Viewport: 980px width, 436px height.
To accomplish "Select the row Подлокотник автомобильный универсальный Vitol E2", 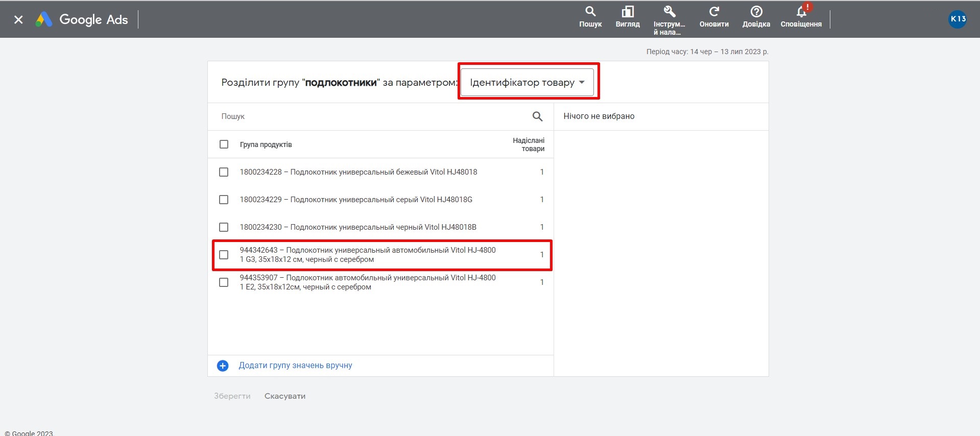I will pos(380,282).
